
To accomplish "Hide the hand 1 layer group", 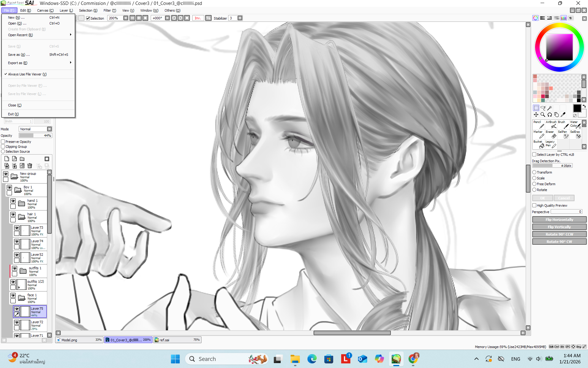I will [13, 201].
